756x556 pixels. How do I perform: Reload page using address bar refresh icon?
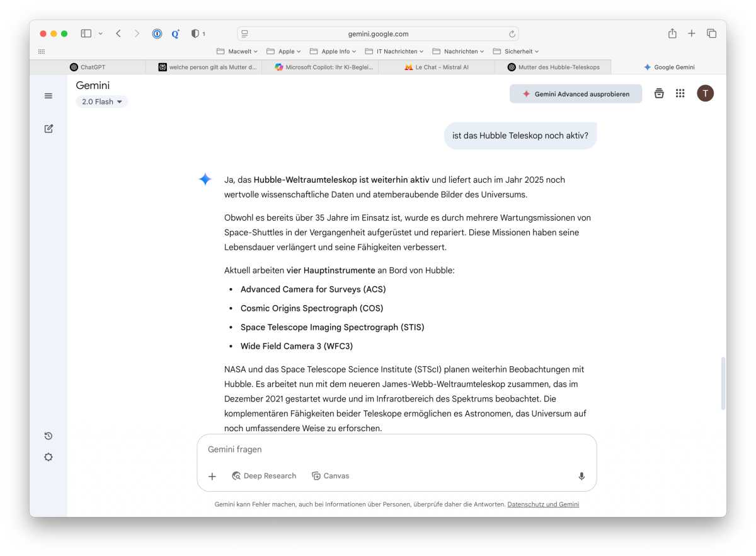[x=512, y=34]
